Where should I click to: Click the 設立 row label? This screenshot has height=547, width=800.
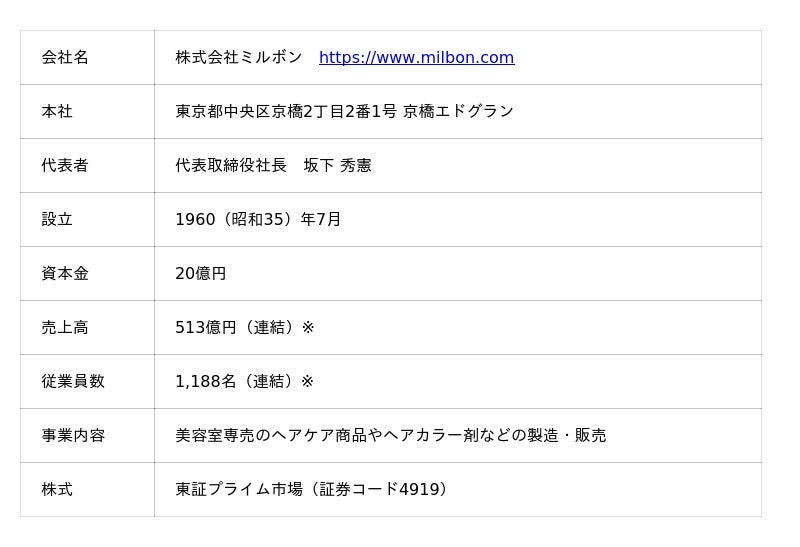(x=57, y=220)
